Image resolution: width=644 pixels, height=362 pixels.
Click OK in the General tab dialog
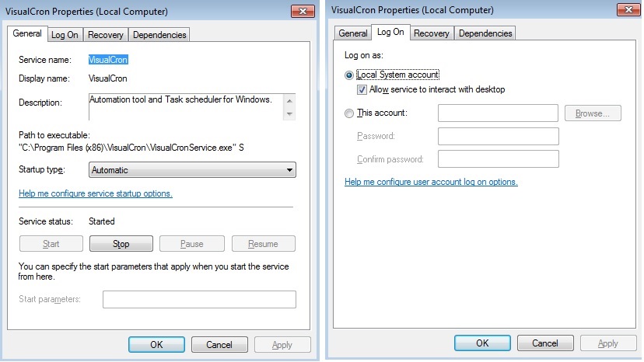[x=156, y=345]
